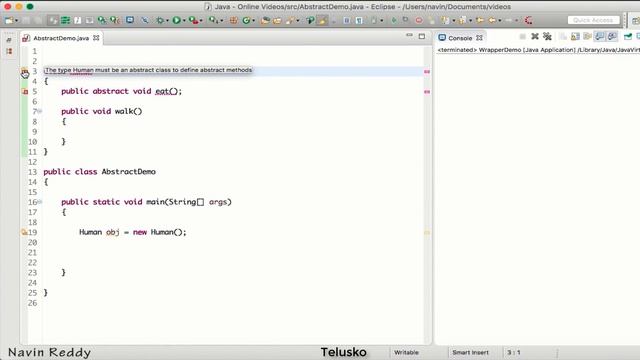
Task: Maximize the editor area
Action: click(422, 36)
